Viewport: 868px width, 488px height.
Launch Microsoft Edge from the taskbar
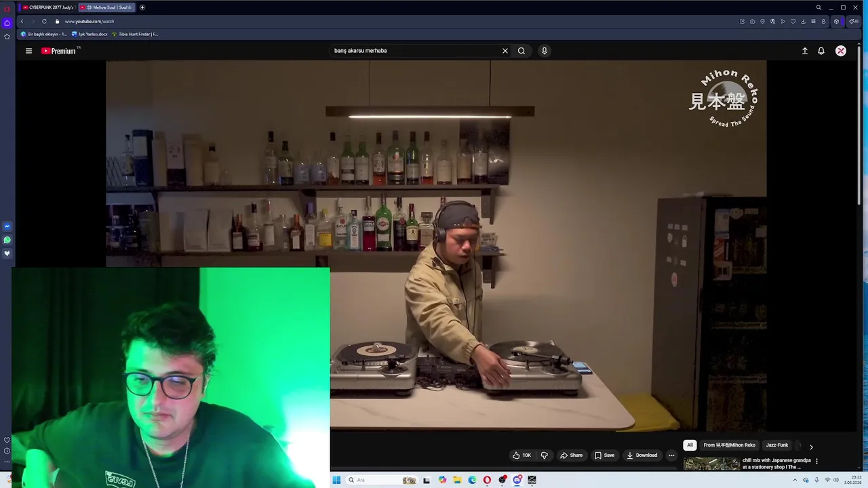tap(472, 480)
